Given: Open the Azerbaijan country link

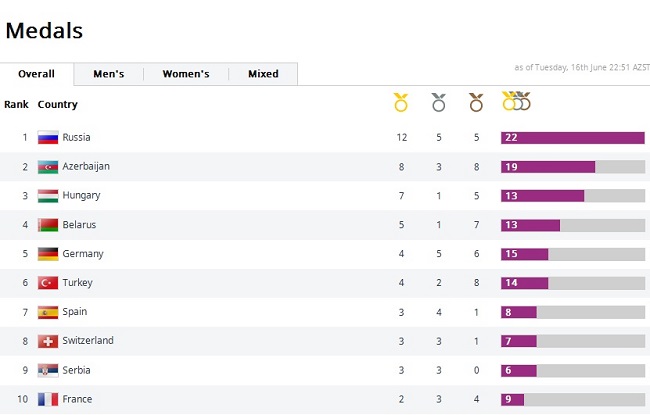Looking at the screenshot, I should [86, 167].
